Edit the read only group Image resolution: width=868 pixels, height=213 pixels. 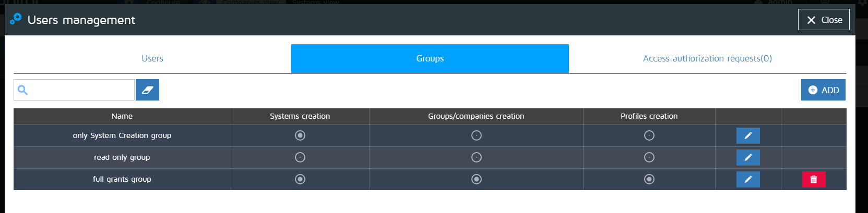(x=748, y=157)
